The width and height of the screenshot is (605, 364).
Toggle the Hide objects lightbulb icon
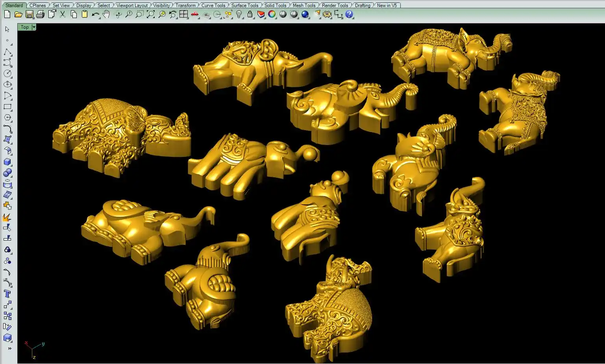tap(239, 15)
